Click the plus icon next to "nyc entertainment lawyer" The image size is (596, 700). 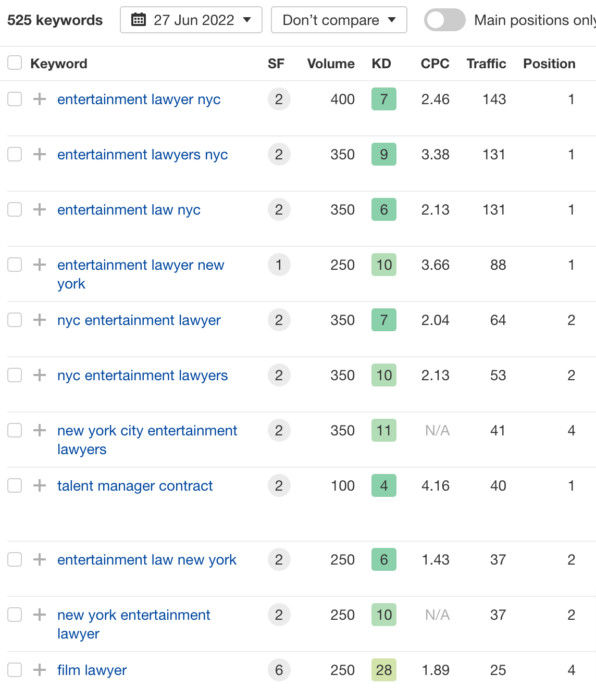pyautogui.click(x=39, y=320)
